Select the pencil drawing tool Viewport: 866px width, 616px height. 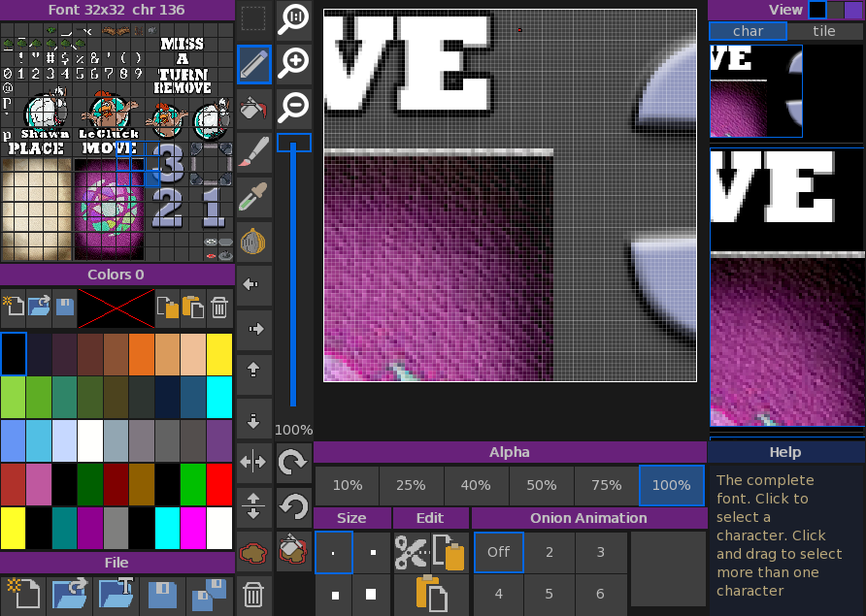pyautogui.click(x=254, y=64)
